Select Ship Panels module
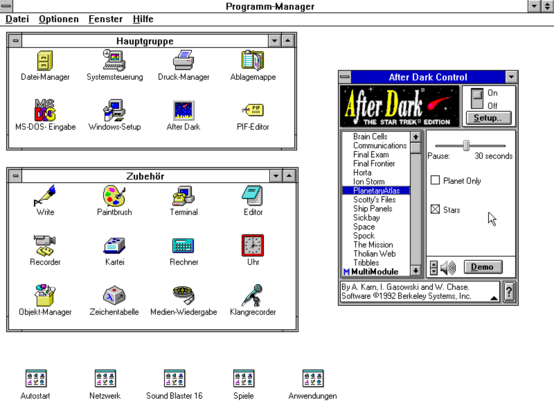 (372, 209)
